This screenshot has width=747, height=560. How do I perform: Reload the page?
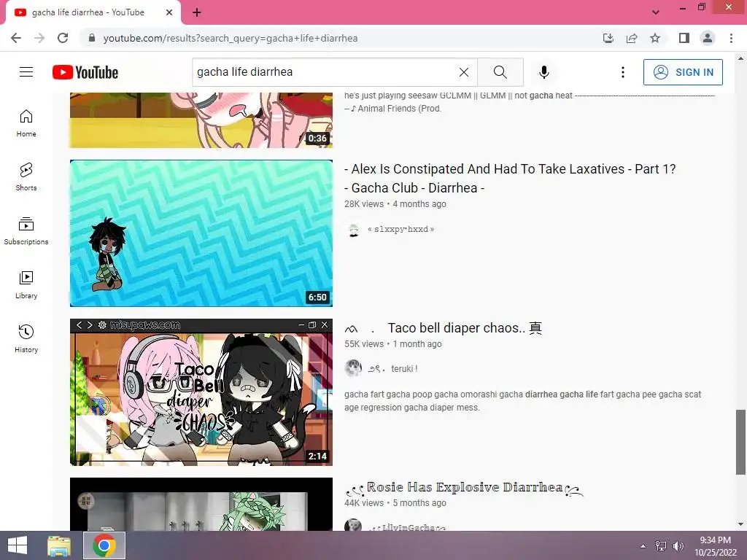click(63, 38)
